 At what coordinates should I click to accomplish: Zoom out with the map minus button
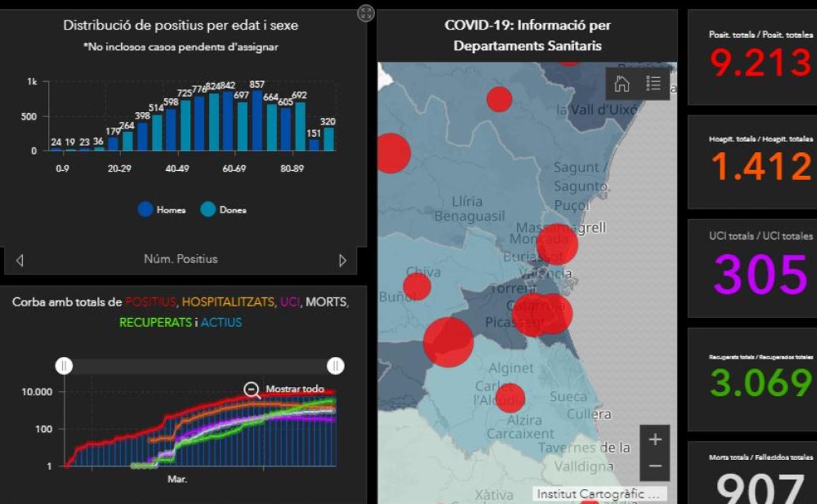coord(655,466)
